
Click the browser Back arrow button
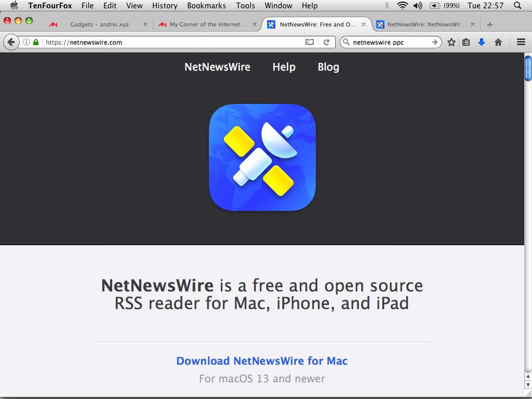point(11,42)
